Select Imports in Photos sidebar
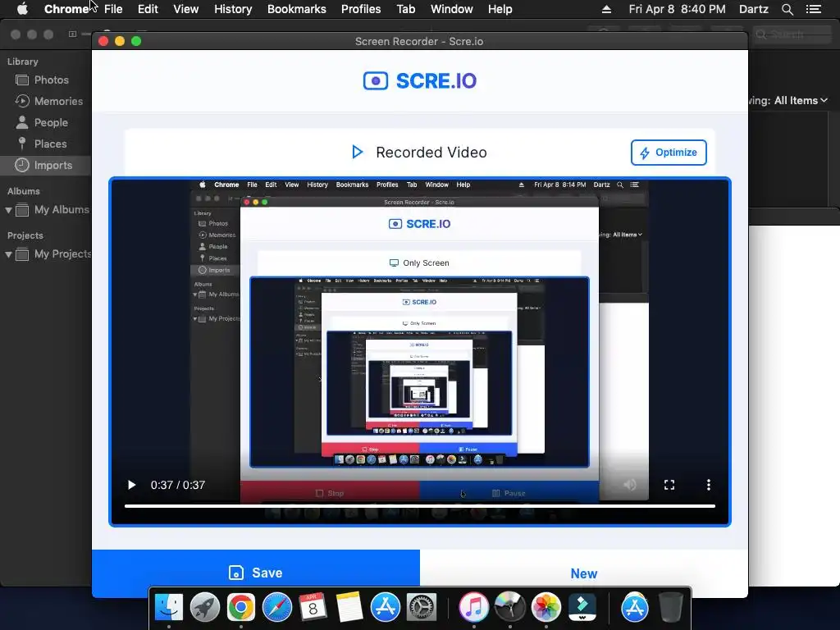Viewport: 840px width, 630px height. pos(45,165)
